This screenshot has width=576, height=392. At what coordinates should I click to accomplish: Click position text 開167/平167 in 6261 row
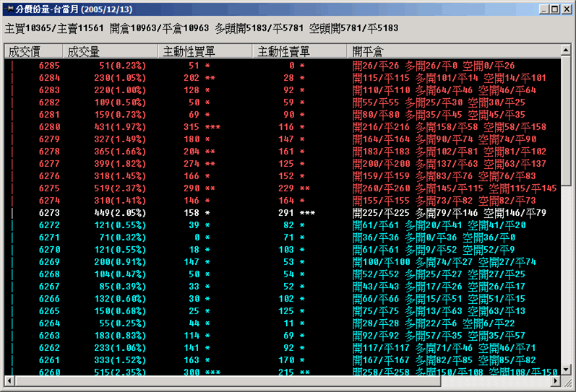tap(382, 360)
